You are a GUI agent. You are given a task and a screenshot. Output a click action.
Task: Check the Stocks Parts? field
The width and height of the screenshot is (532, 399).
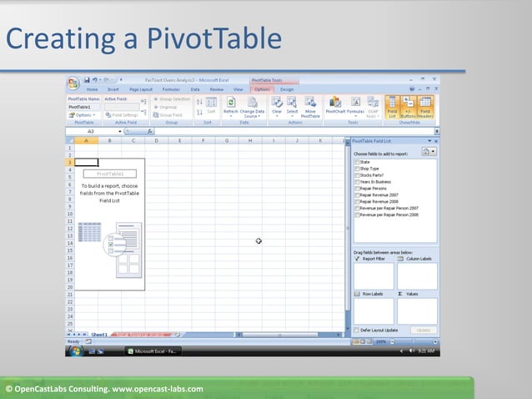coord(357,175)
